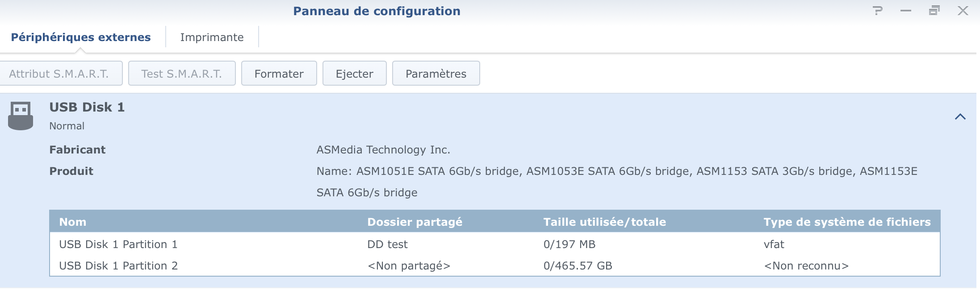Select the Périphériques externes tab
The width and height of the screenshot is (980, 290).
pos(81,37)
